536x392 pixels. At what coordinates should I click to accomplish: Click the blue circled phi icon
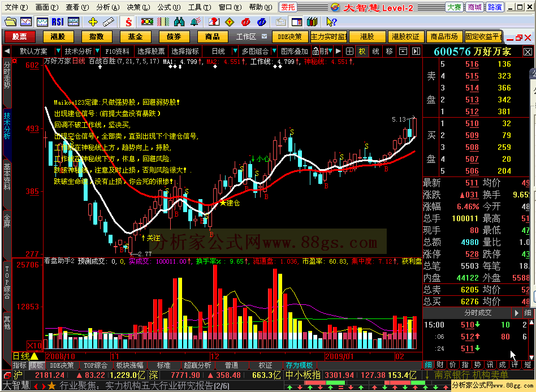[262, 22]
